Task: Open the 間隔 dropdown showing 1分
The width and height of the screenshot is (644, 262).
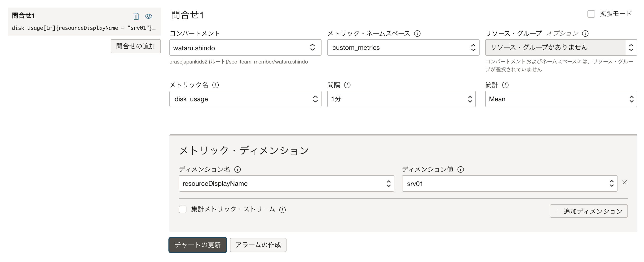Action: pos(401,99)
